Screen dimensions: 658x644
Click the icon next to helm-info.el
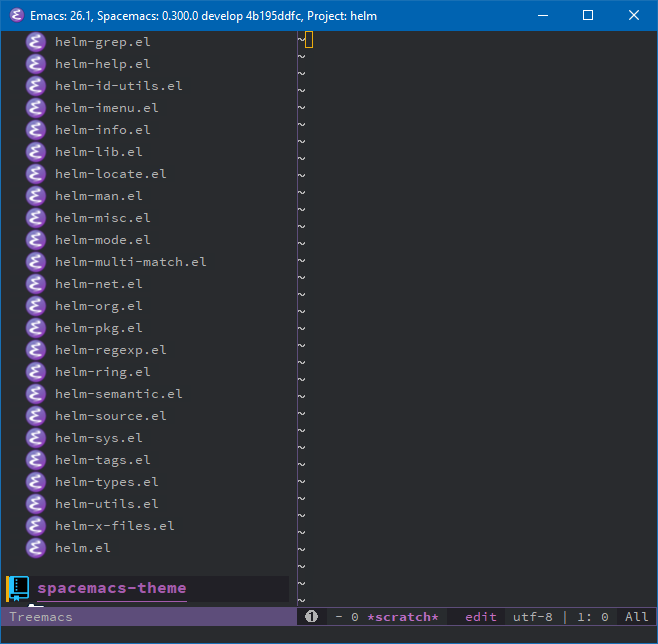pos(36,130)
